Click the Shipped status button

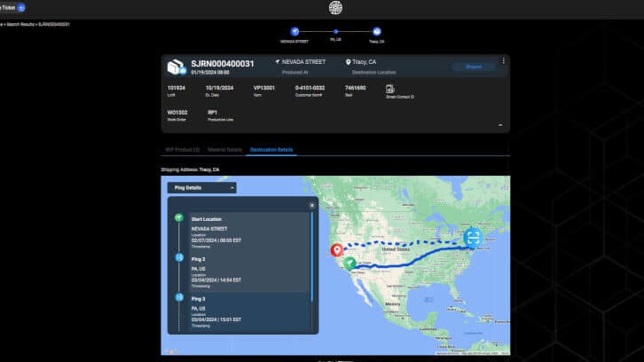[x=474, y=67]
